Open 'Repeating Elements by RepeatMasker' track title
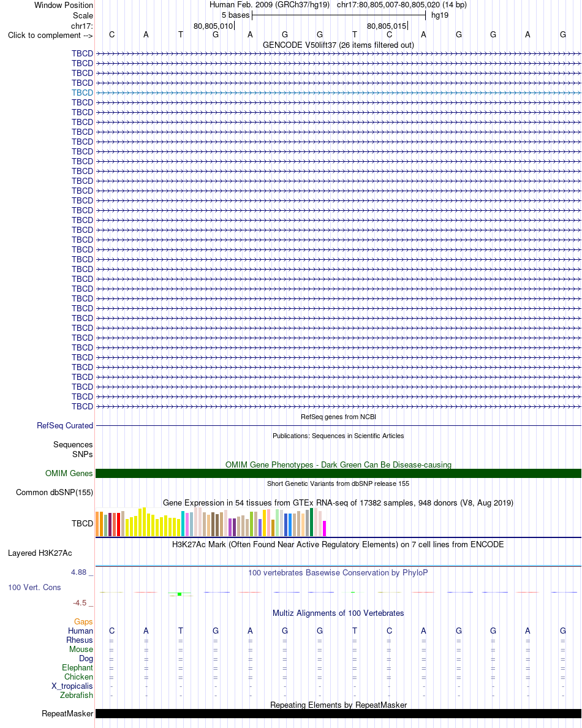This screenshot has height=728, width=582. click(x=338, y=705)
